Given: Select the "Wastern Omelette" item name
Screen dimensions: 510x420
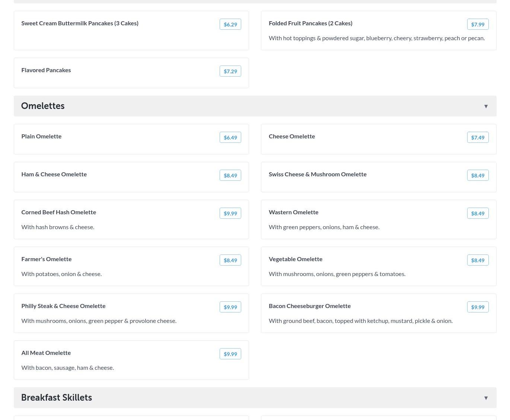Looking at the screenshot, I should pos(293,212).
